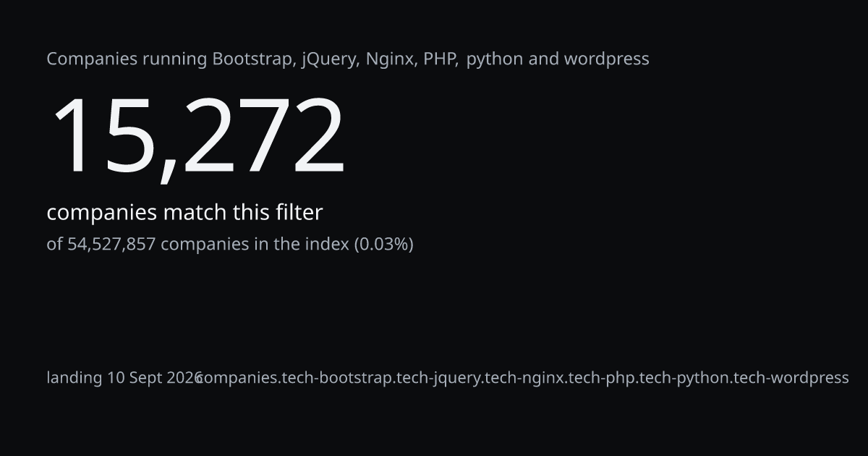The height and width of the screenshot is (456, 868).
Task: Select the "companies match this filter" text
Action: (184, 213)
